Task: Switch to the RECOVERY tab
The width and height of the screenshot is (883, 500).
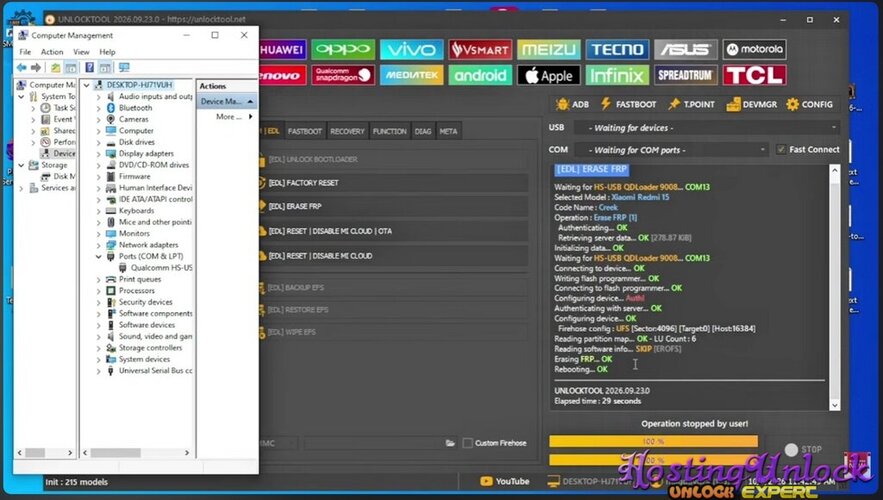Action: tap(347, 131)
